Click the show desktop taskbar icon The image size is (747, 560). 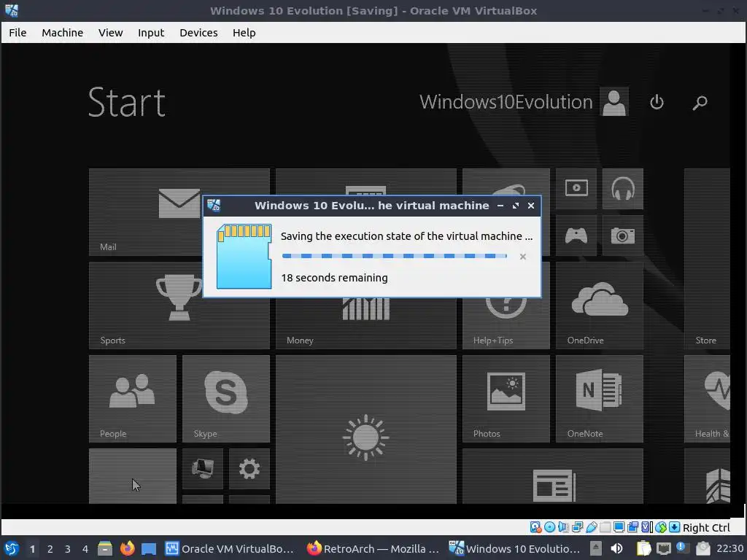(x=149, y=549)
